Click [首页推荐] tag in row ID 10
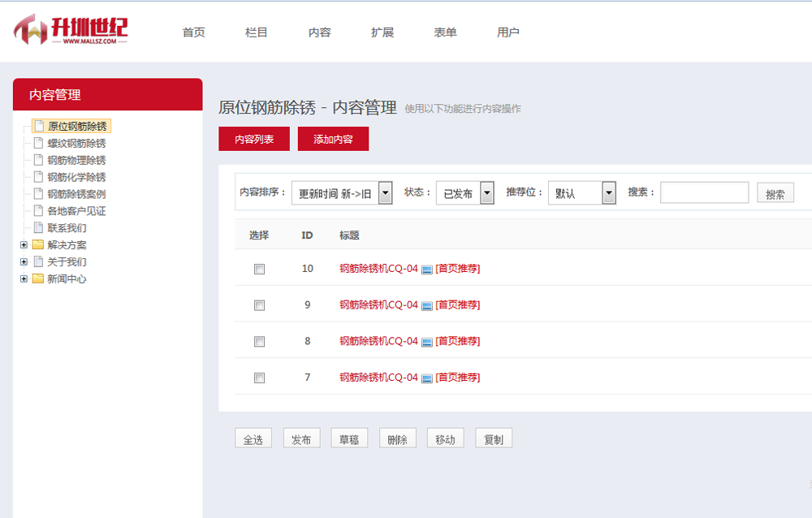The image size is (812, 518). 458,268
